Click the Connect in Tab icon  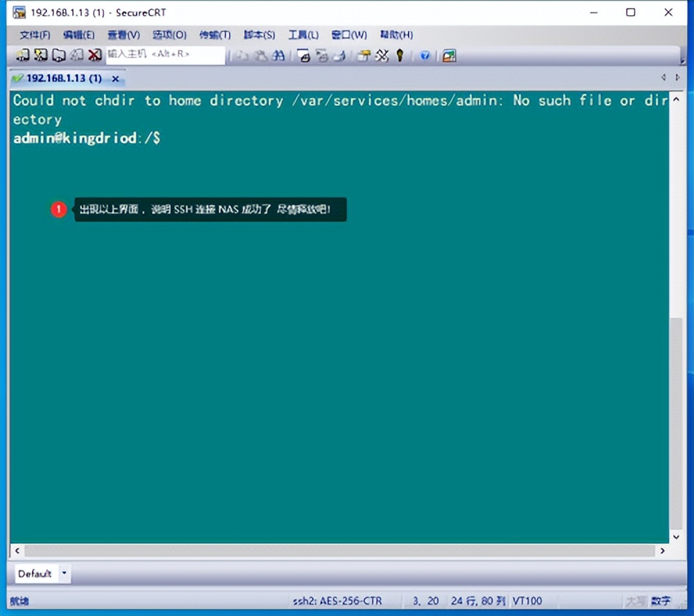click(x=59, y=55)
